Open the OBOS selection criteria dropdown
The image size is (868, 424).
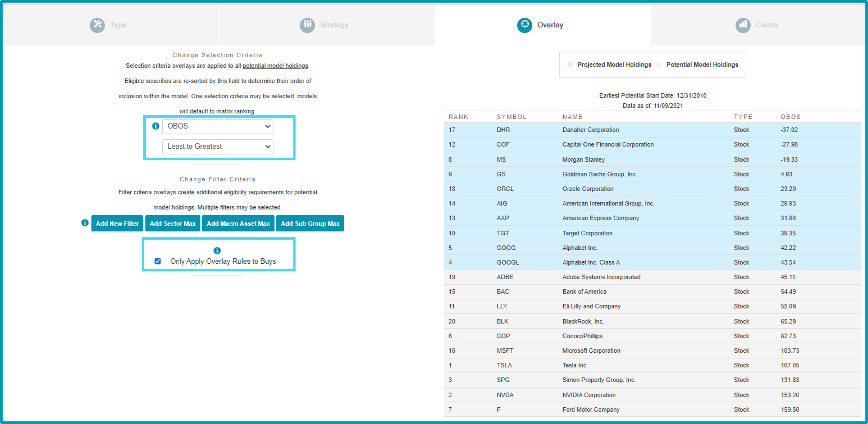coord(218,127)
